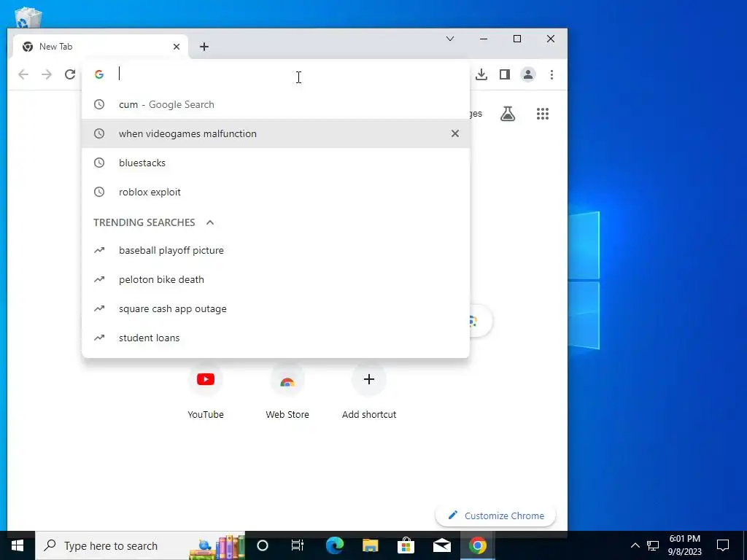Click the taskbar search box
This screenshot has height=560, width=747.
click(140, 545)
